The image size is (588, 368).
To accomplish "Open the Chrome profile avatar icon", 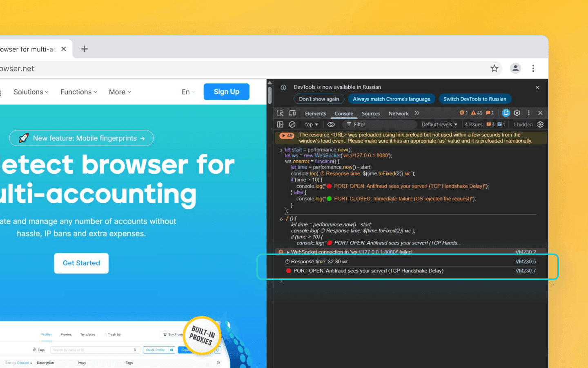I will pos(515,68).
